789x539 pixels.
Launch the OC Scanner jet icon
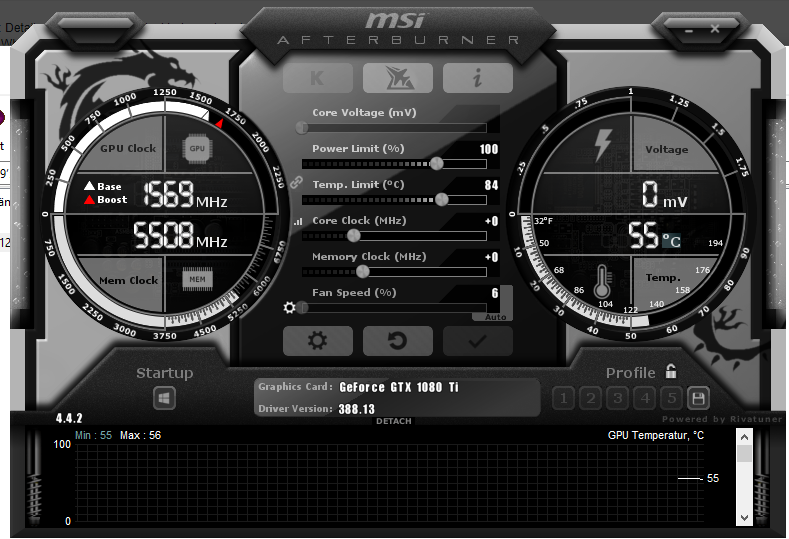click(x=398, y=78)
